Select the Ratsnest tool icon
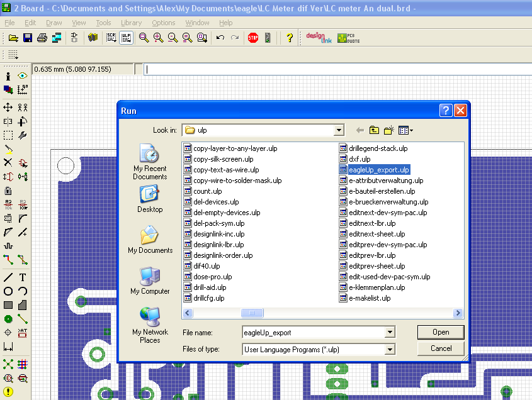Screen dimensions: 532x400 pos(8,364)
